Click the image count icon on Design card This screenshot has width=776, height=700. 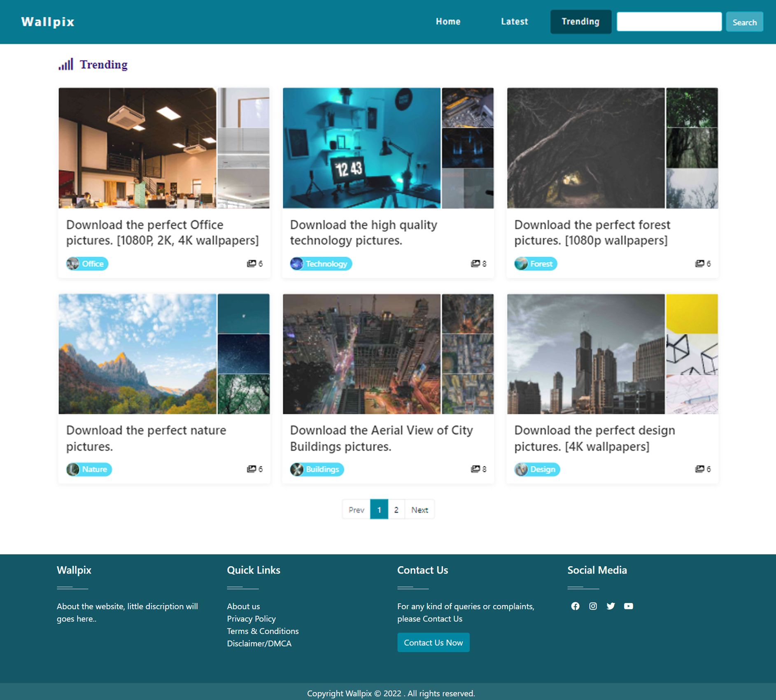pos(699,469)
